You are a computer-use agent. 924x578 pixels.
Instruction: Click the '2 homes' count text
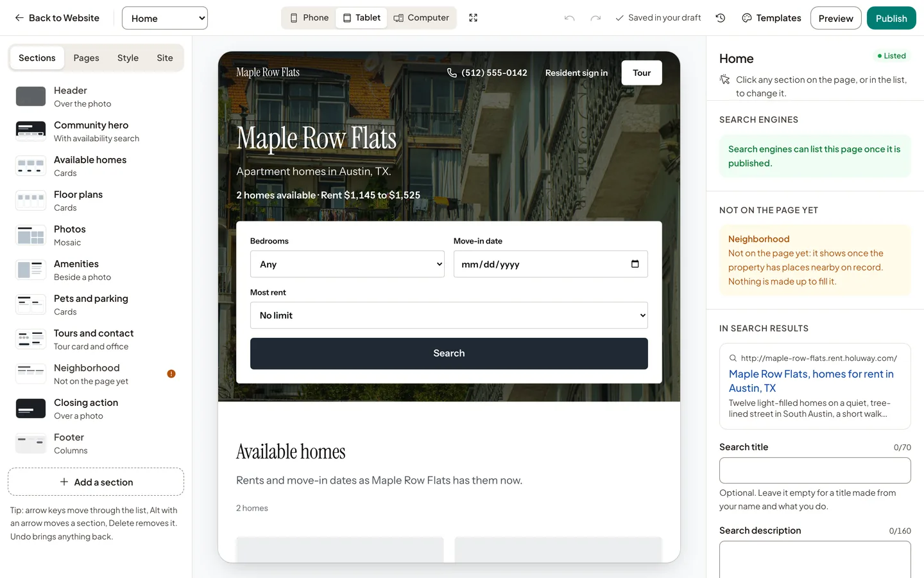click(x=252, y=508)
